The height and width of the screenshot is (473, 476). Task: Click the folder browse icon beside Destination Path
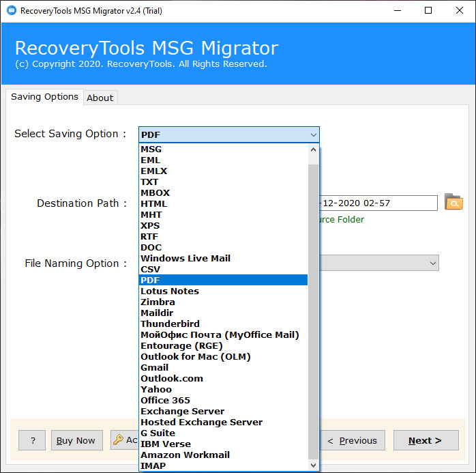(x=453, y=202)
